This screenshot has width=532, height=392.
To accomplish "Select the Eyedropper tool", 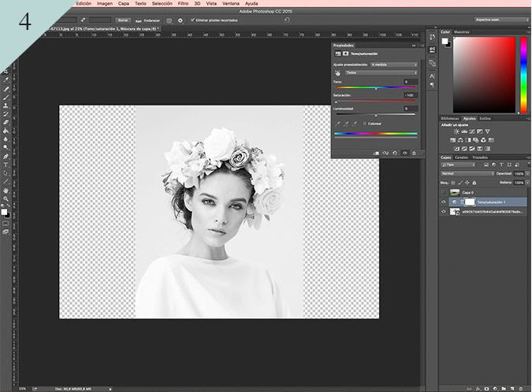I will (x=6, y=80).
